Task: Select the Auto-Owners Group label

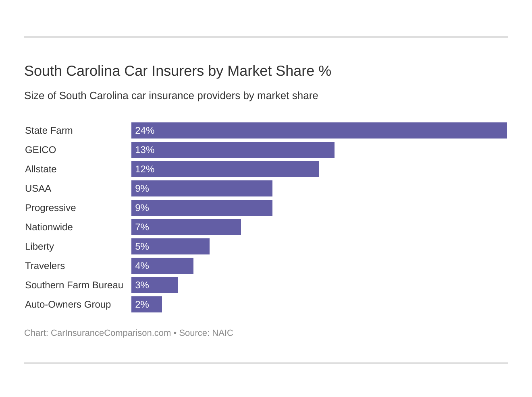Action: (x=68, y=304)
